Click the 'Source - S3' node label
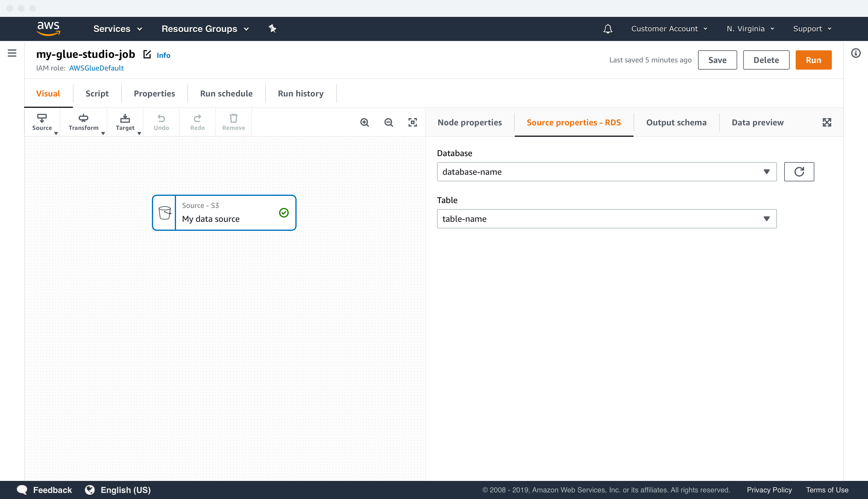Image resolution: width=868 pixels, height=499 pixels. [x=200, y=205]
